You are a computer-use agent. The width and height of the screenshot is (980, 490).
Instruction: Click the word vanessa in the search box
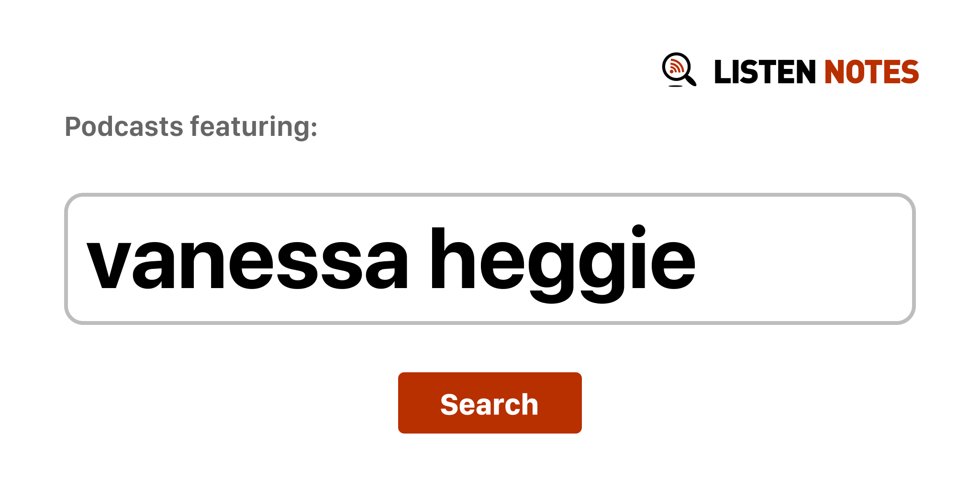click(248, 265)
